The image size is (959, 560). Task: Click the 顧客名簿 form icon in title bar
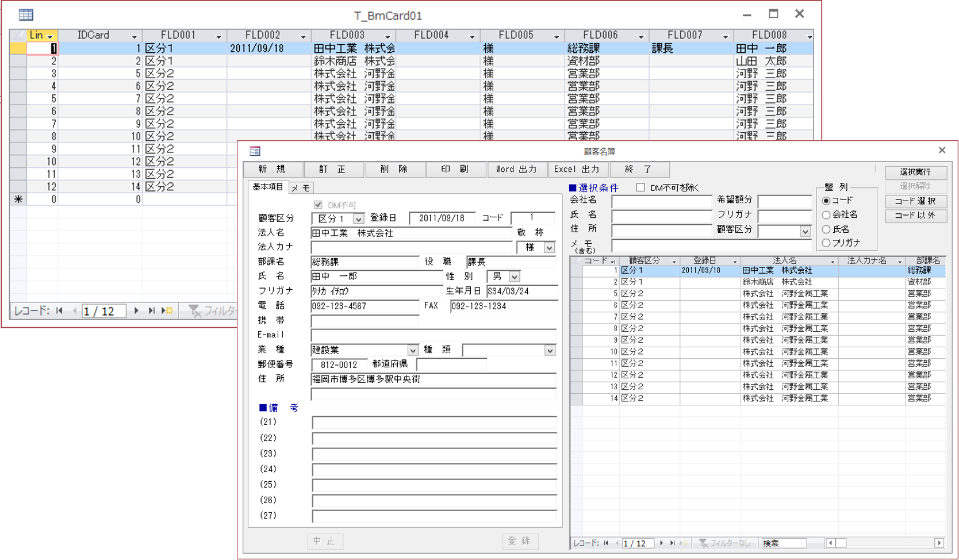click(255, 151)
